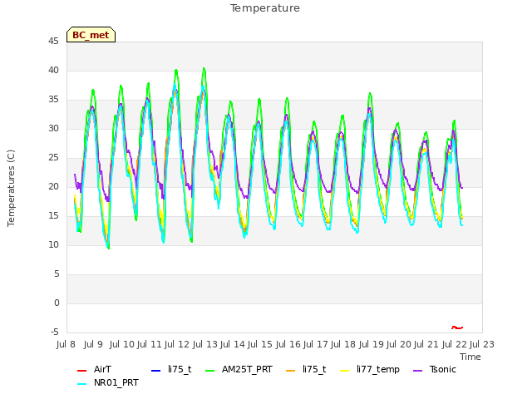The height and width of the screenshot is (399, 532).
Task: Click the 'Temperatures (C)' y-axis title
Action: [11, 188]
